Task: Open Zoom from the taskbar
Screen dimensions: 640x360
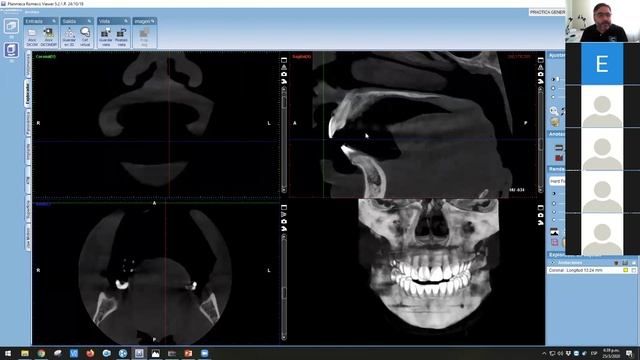Action: tap(204, 353)
